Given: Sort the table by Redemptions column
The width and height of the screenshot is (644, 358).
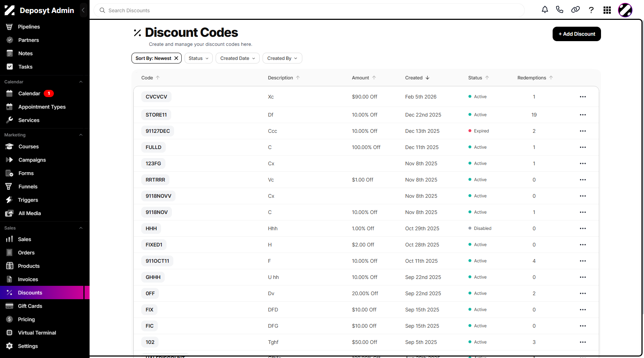Looking at the screenshot, I should tap(535, 78).
